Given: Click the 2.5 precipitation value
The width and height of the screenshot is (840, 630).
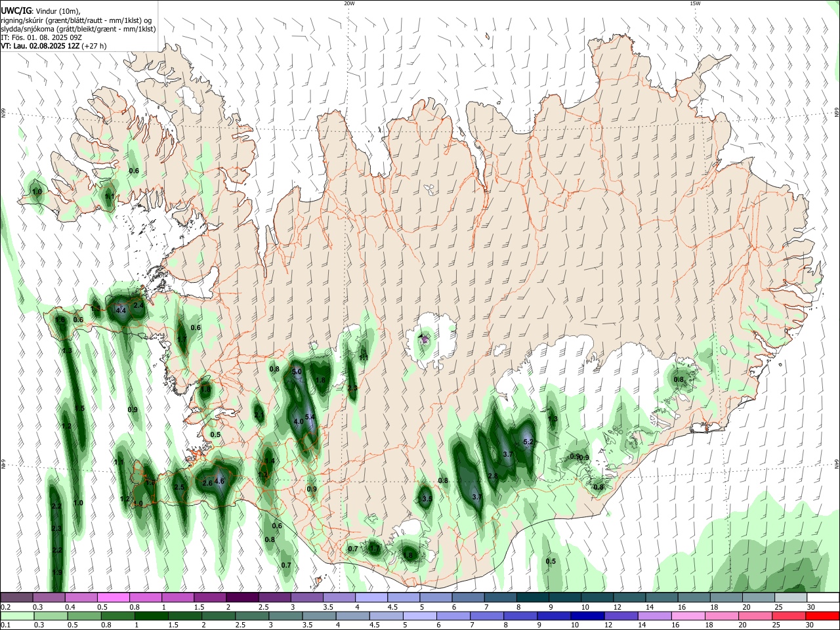Looking at the screenshot, I should 179,487.
